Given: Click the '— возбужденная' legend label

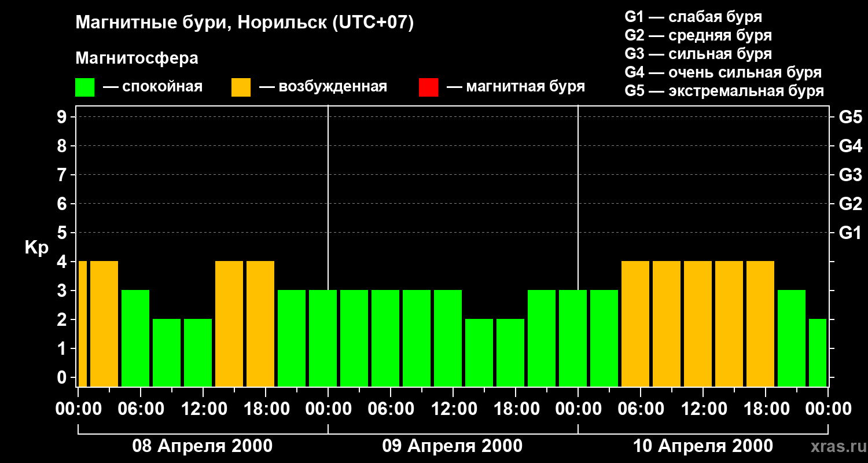Looking at the screenshot, I should [323, 87].
